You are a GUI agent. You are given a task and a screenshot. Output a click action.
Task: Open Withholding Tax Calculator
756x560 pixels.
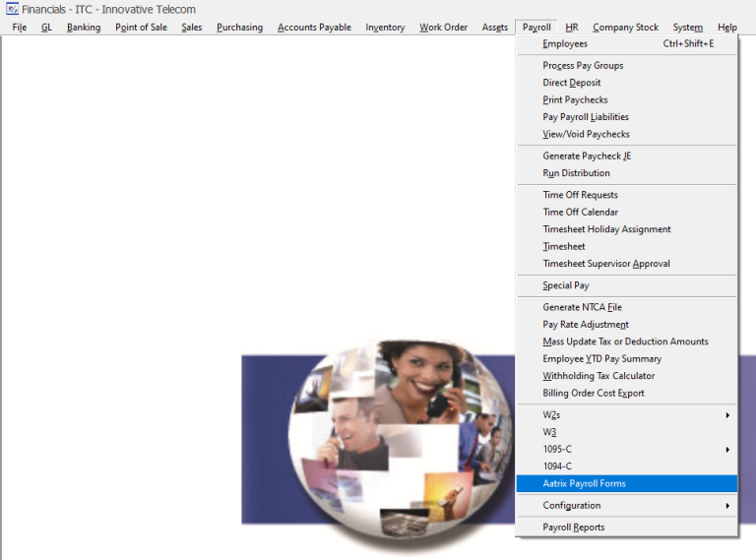tap(598, 376)
